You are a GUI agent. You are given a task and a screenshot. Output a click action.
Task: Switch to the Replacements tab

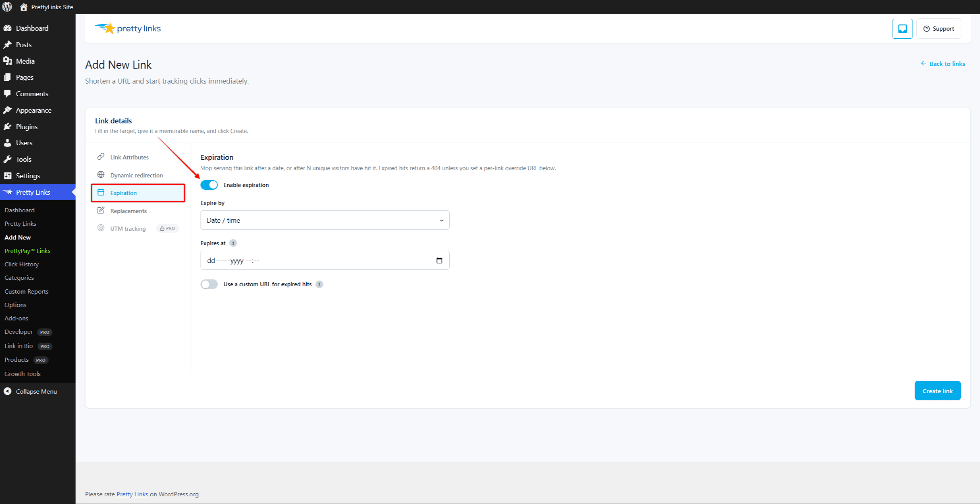tap(138, 211)
